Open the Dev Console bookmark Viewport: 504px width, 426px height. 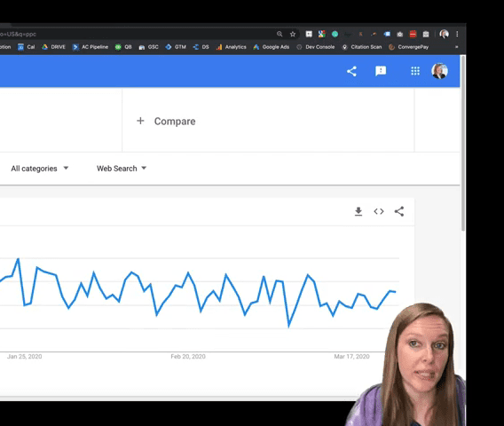[x=315, y=47]
